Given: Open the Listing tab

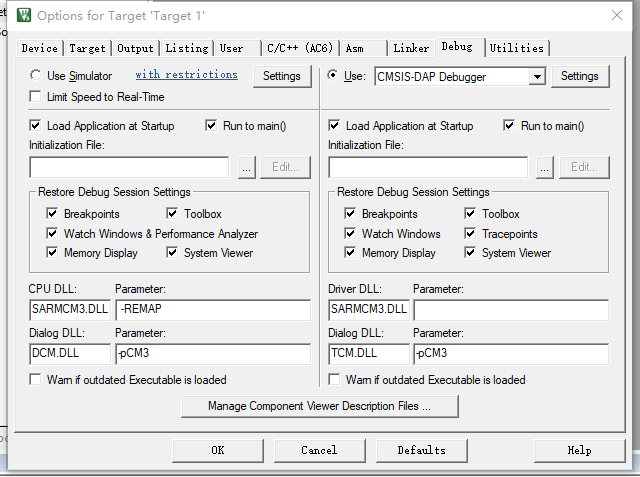Looking at the screenshot, I should pos(187,48).
